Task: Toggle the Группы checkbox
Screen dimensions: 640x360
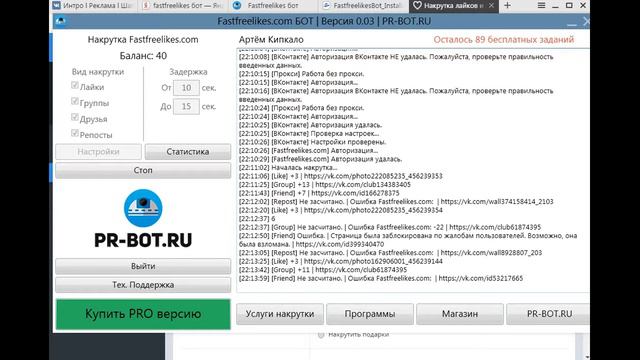Action: (75, 101)
